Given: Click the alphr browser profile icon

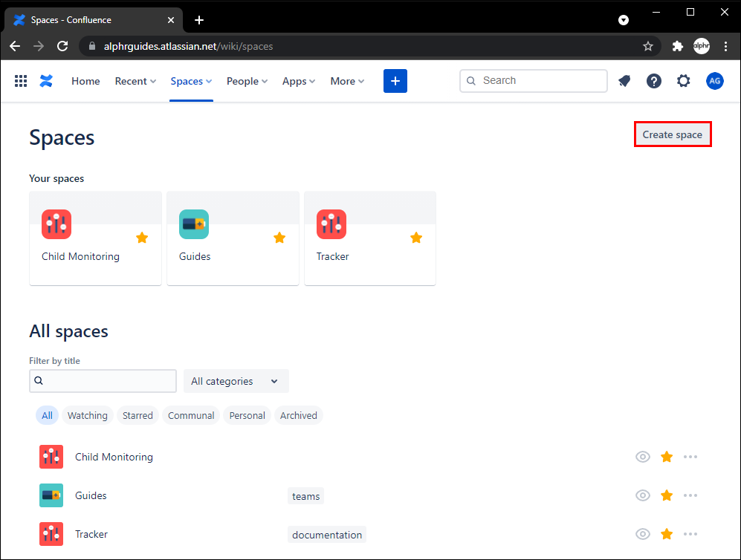Looking at the screenshot, I should tap(702, 46).
